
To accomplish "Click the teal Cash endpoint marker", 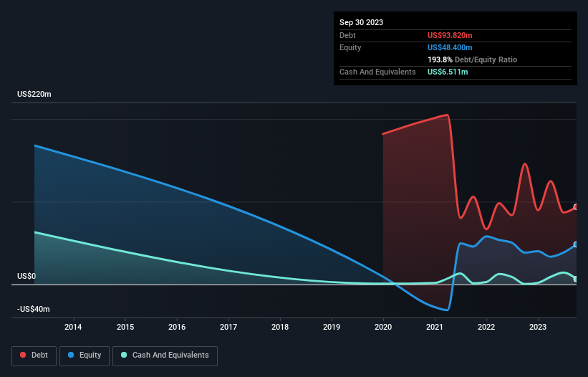I will pyautogui.click(x=577, y=279).
